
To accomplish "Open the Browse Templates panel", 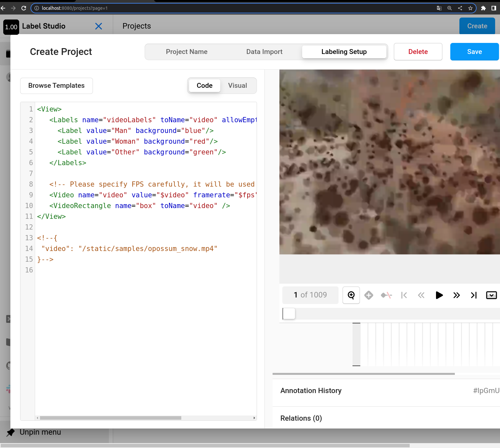I will point(56,86).
